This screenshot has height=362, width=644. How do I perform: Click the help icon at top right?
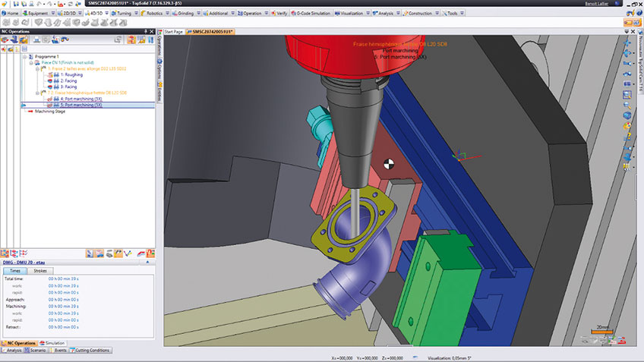[x=638, y=13]
